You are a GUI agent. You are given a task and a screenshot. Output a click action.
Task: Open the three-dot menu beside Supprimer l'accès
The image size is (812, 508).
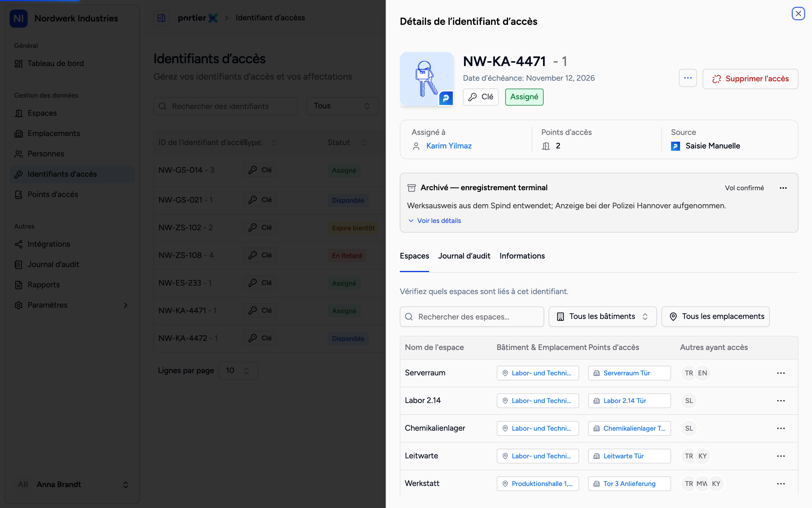pyautogui.click(x=687, y=78)
